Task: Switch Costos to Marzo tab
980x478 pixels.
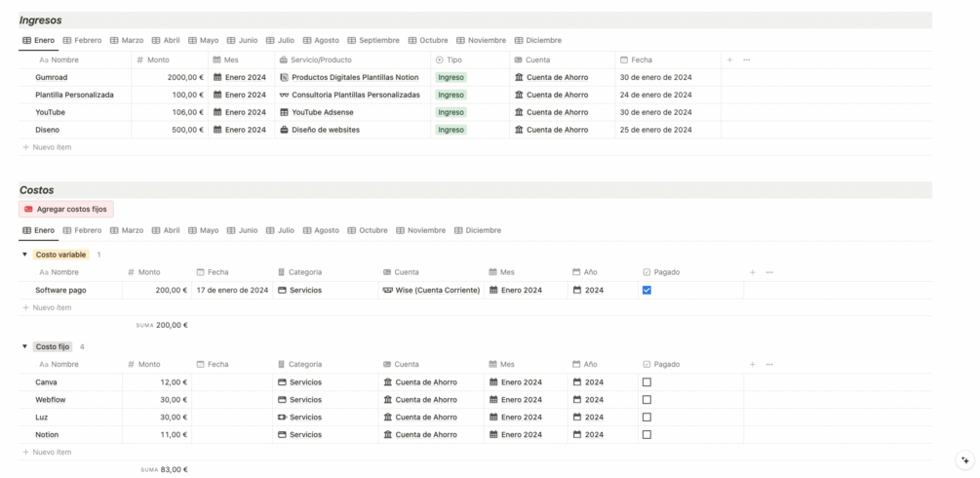Action: pyautogui.click(x=127, y=230)
